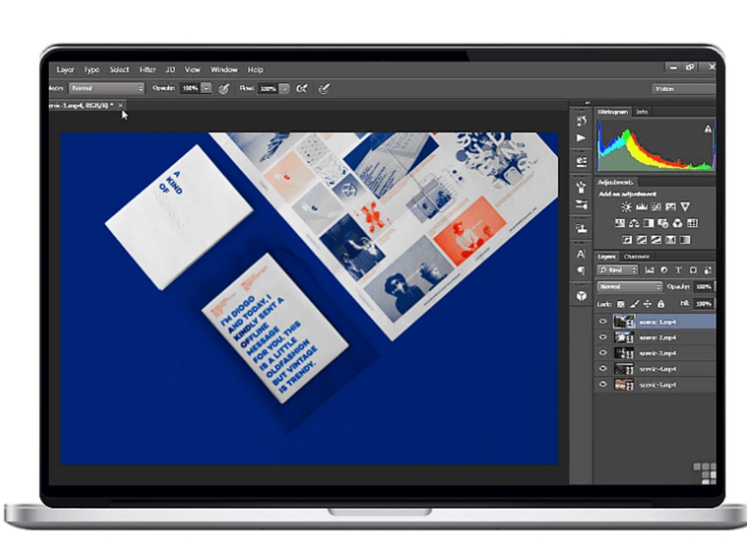Open the Help menu

pyautogui.click(x=255, y=70)
